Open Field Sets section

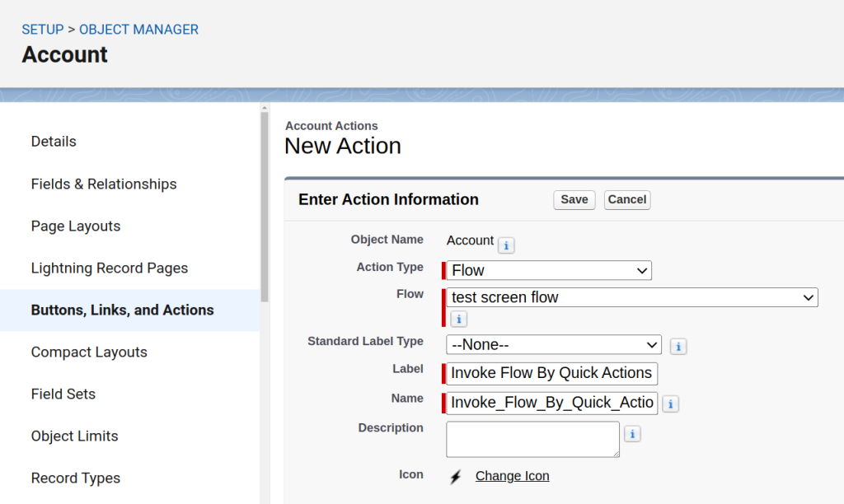[63, 394]
